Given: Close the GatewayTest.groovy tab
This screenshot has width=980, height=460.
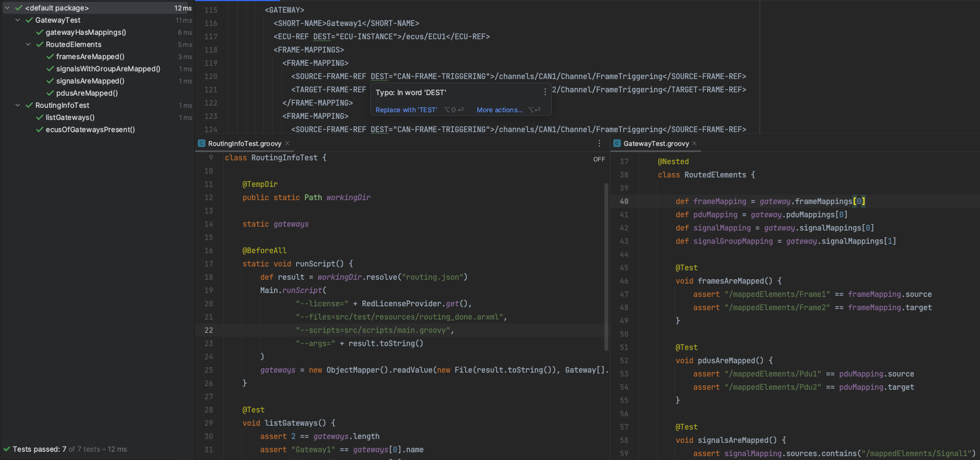Looking at the screenshot, I should (x=694, y=143).
